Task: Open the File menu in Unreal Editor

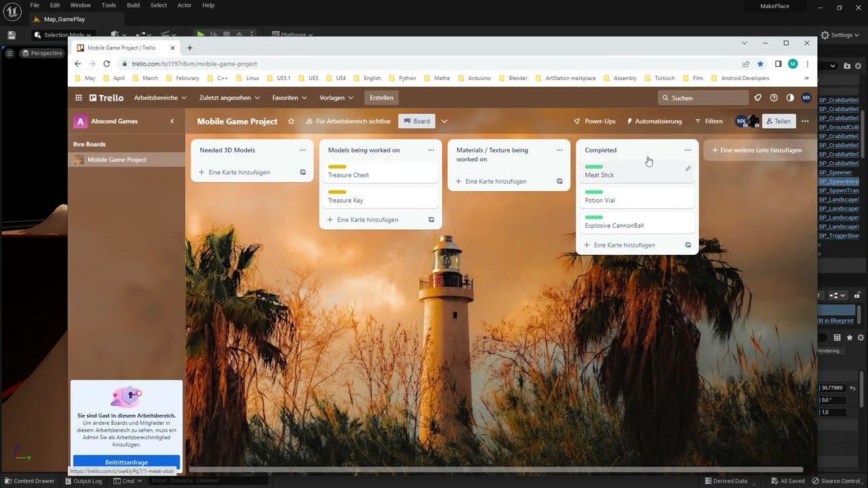Action: point(35,5)
